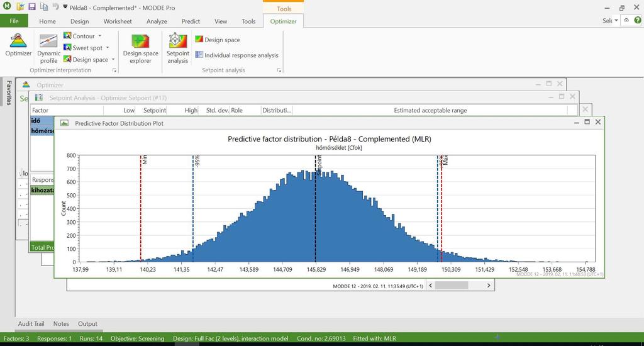
Task: Click the MODDE application logo icon
Action: (x=7, y=6)
